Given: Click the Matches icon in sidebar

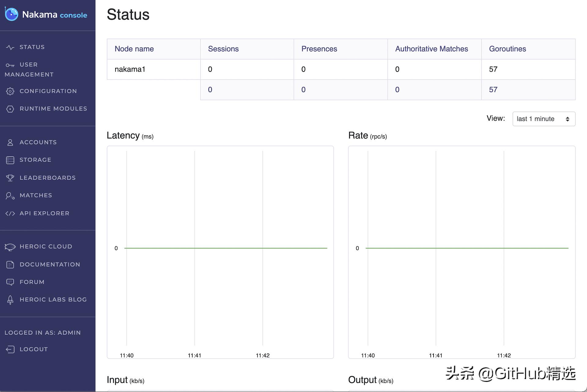Looking at the screenshot, I should pyautogui.click(x=10, y=196).
